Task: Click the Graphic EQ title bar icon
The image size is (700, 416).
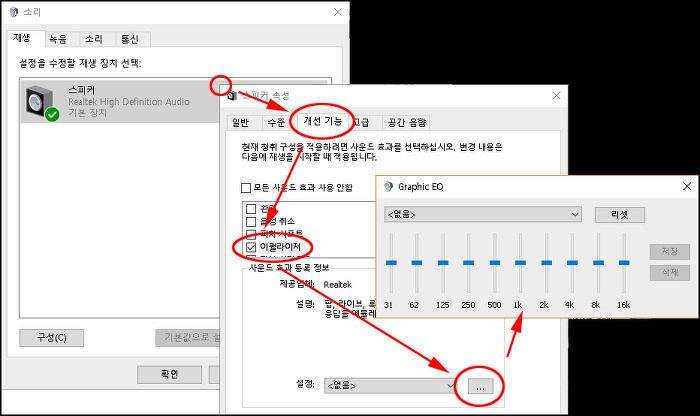Action: [x=388, y=187]
